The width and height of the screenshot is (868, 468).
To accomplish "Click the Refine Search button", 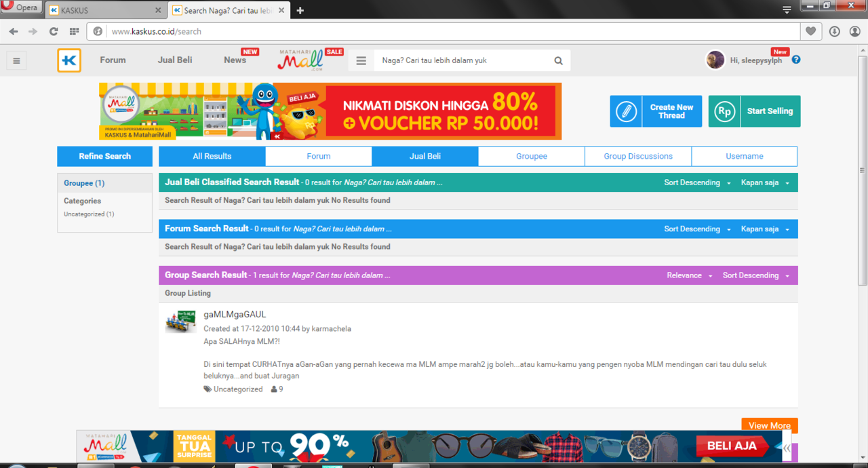I will 104,156.
